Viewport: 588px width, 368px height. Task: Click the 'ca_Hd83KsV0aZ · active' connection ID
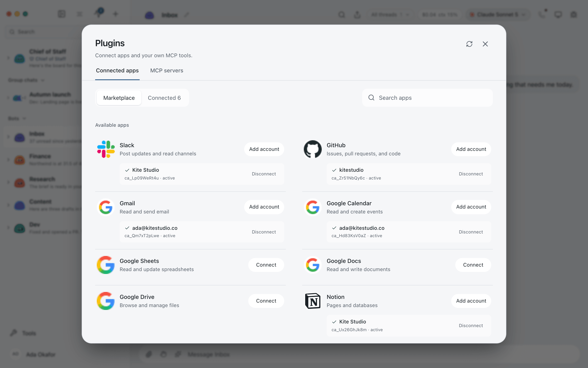click(x=357, y=236)
